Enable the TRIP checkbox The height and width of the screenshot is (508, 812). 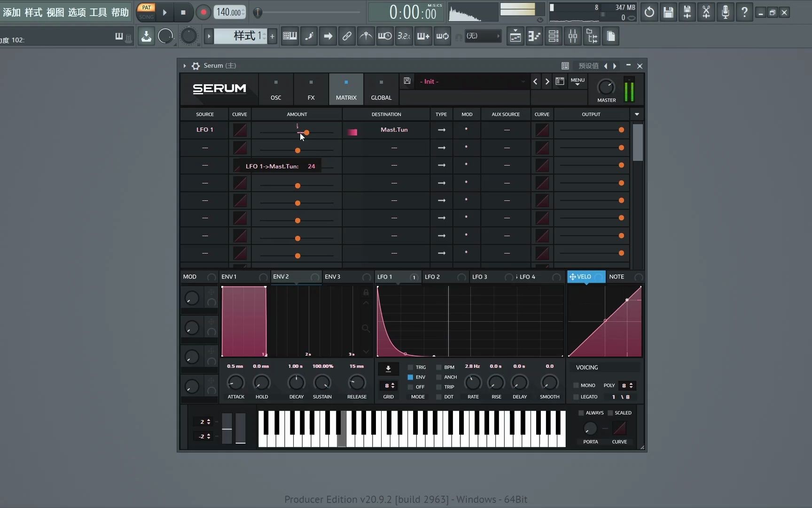[439, 387]
